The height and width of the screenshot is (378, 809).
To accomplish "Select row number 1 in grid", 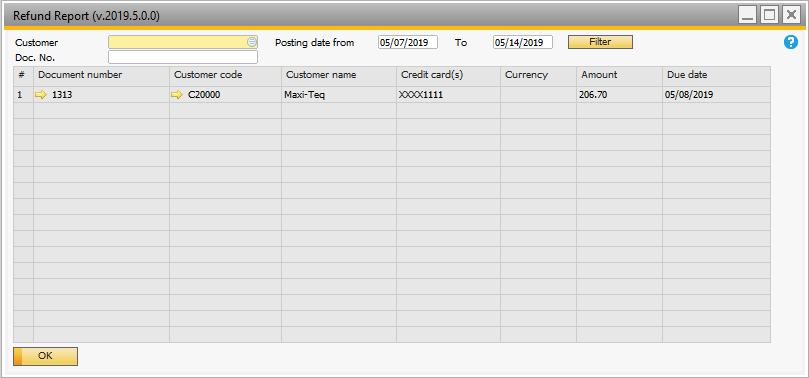I will click(23, 95).
